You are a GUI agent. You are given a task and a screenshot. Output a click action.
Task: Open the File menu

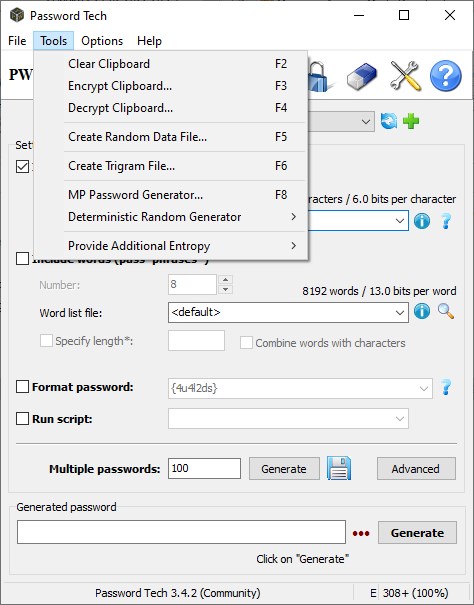coord(17,41)
